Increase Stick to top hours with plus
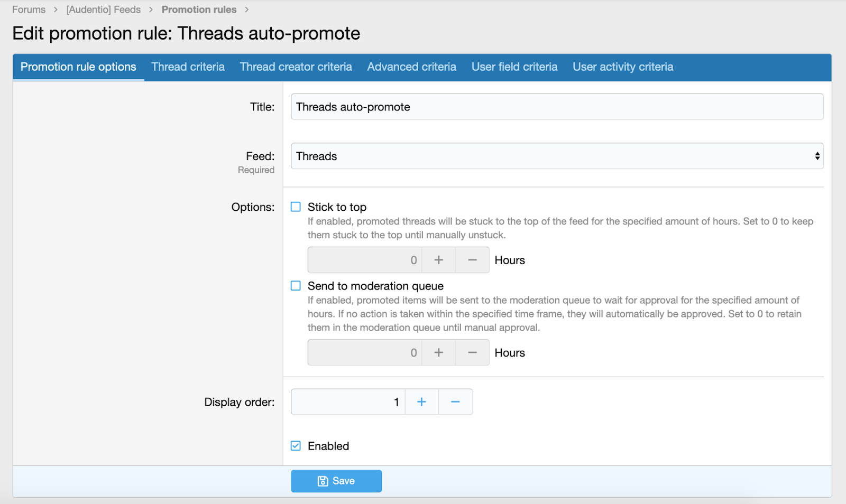Screen dimensions: 846x504 [x=438, y=260]
